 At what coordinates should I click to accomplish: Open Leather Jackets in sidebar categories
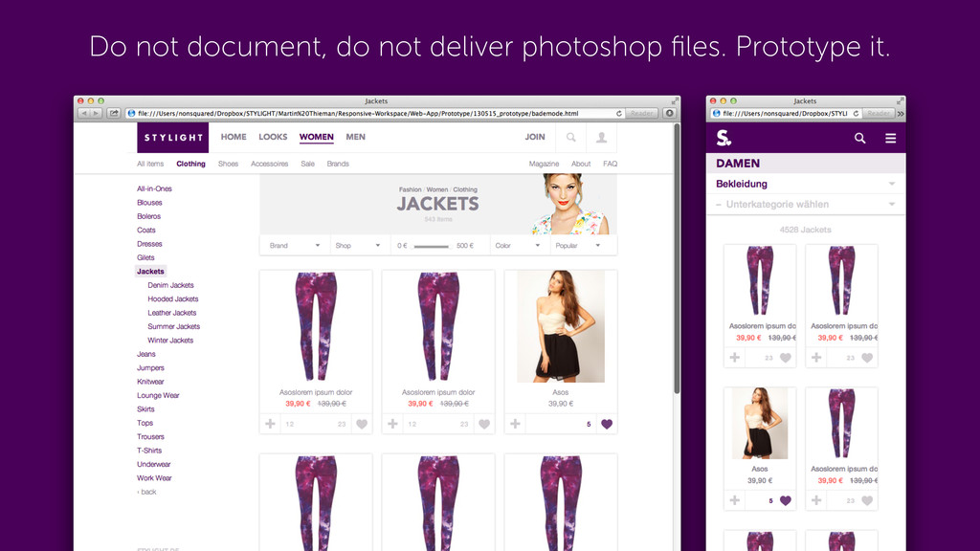171,313
